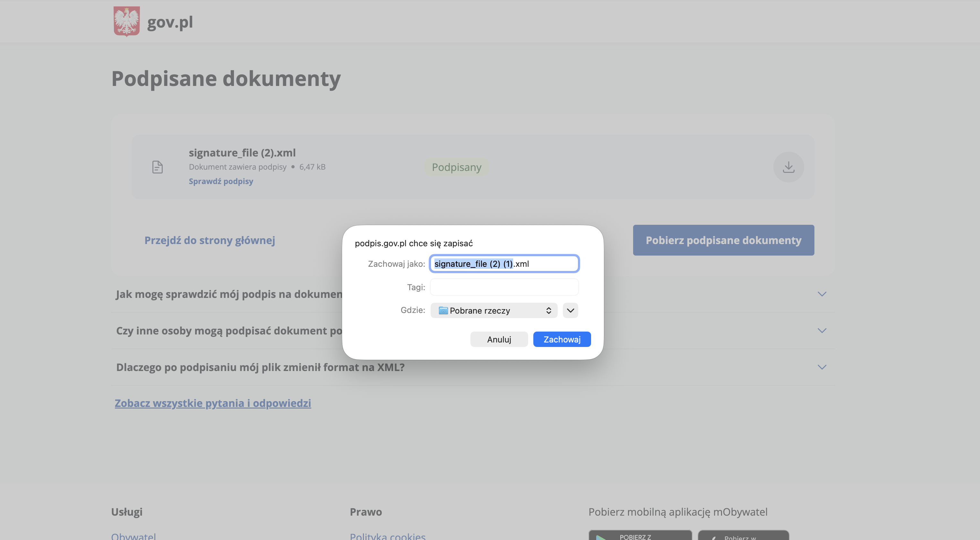980x540 pixels.
Task: Expand the 'Jak mogę sprawdzić mój podpis' question
Action: pos(822,294)
